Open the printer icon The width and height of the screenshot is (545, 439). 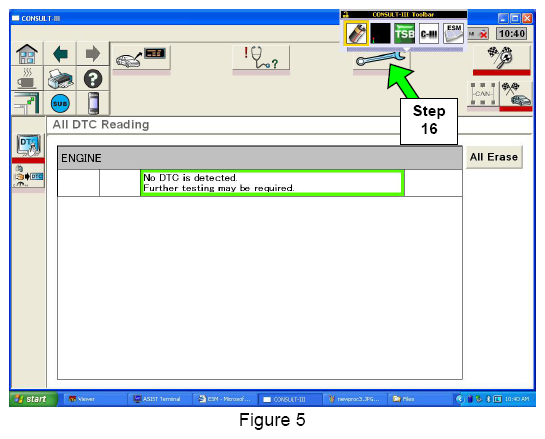click(x=60, y=79)
